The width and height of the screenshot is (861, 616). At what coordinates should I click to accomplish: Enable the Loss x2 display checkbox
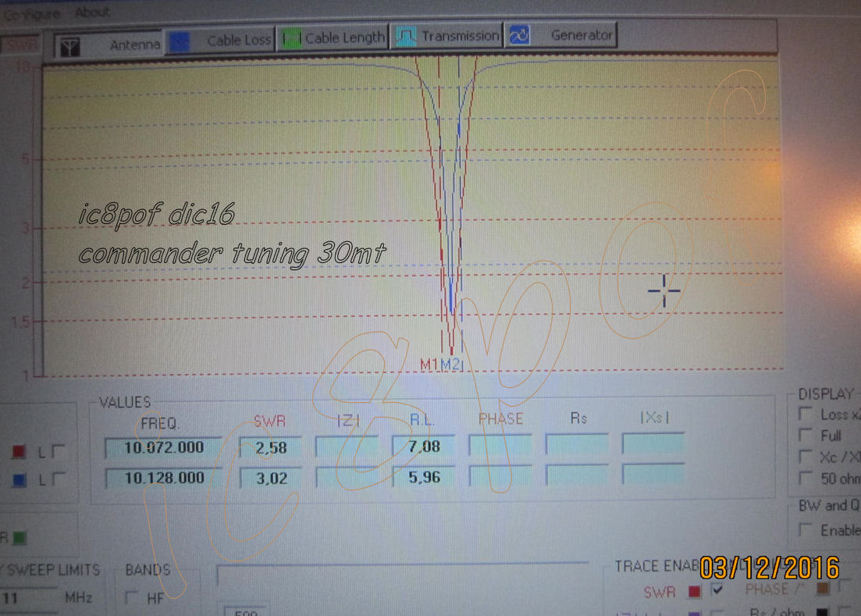[x=806, y=414]
